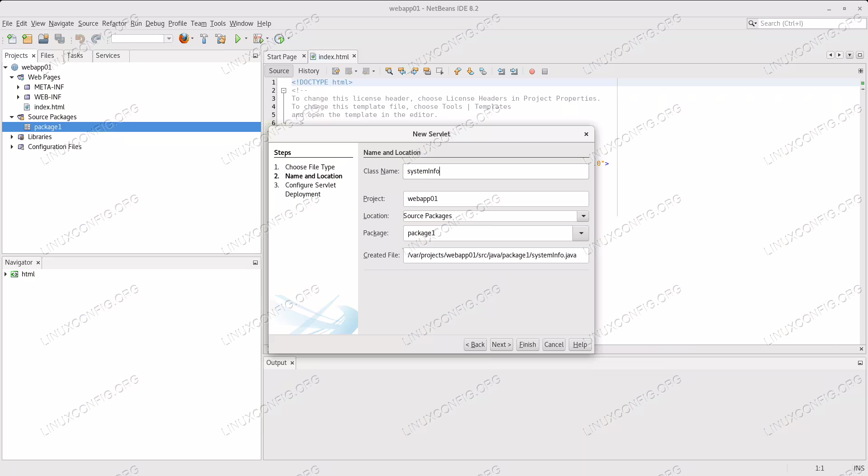868x476 pixels.
Task: Click the Build Project hammer icon
Action: [x=204, y=39]
